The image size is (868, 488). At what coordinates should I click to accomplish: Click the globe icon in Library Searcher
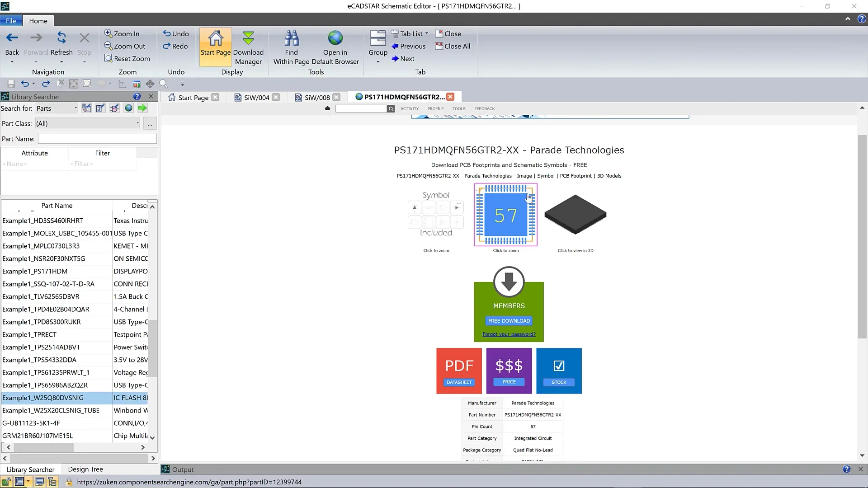click(129, 108)
